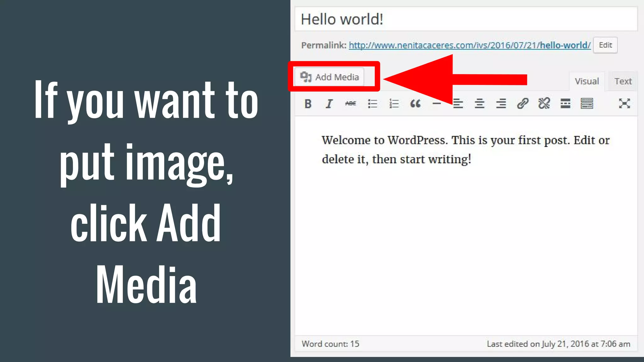
Task: Apply italic formatting
Action: point(329,104)
